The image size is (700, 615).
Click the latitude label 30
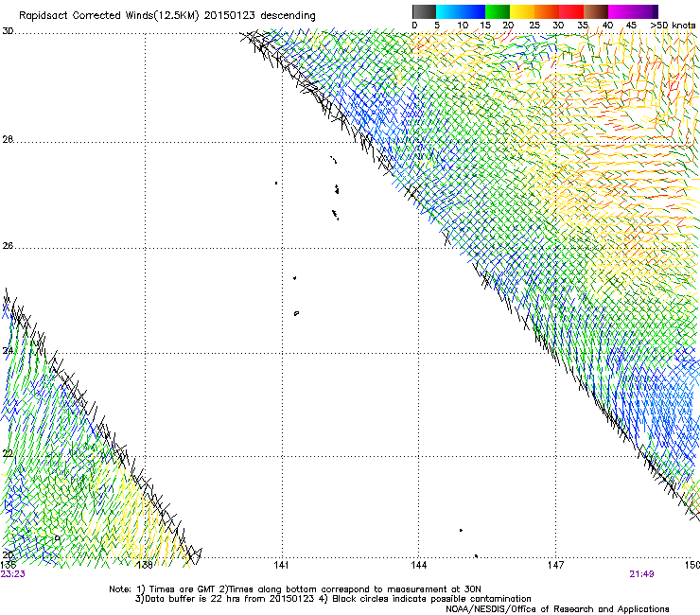click(x=8, y=31)
